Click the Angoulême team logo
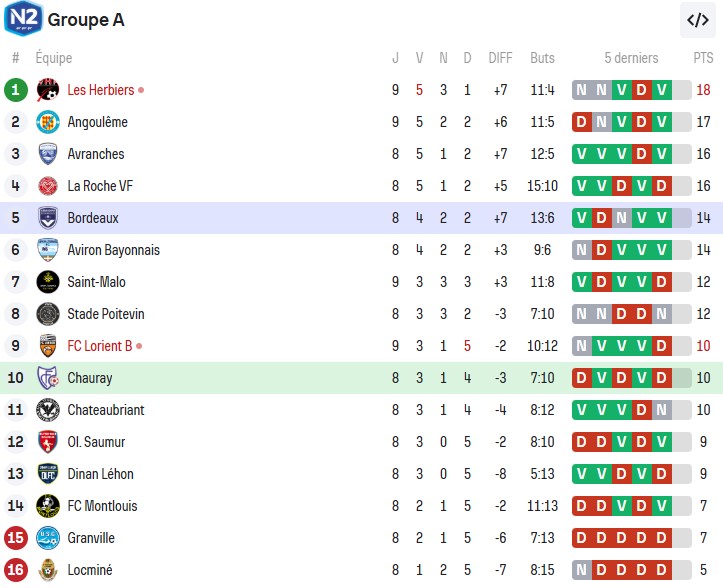Viewport: 723px width, 588px height. click(47, 122)
